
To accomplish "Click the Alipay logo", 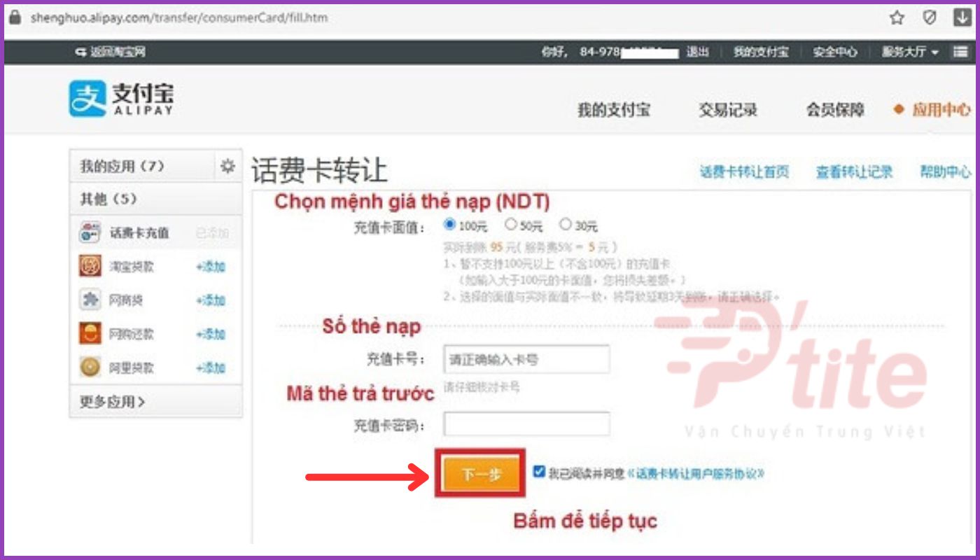I will tap(121, 99).
